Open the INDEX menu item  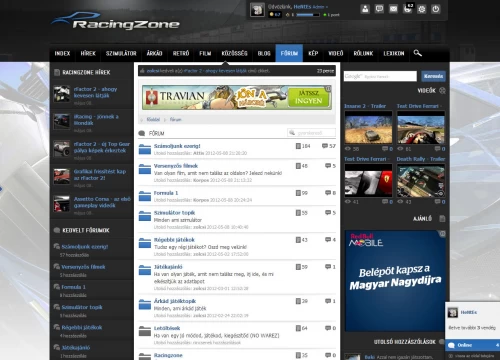[x=62, y=53]
